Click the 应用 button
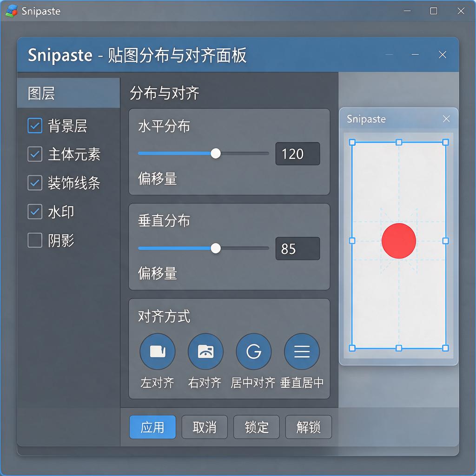 (152, 427)
